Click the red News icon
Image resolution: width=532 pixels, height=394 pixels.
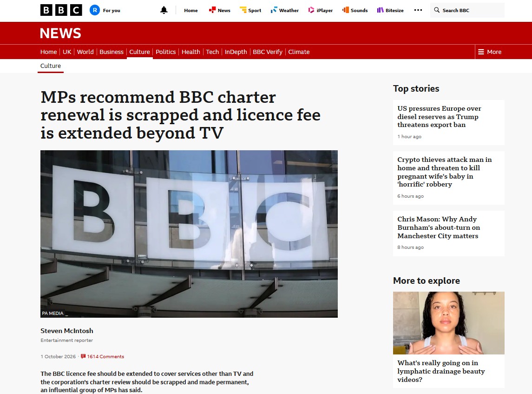pos(212,10)
